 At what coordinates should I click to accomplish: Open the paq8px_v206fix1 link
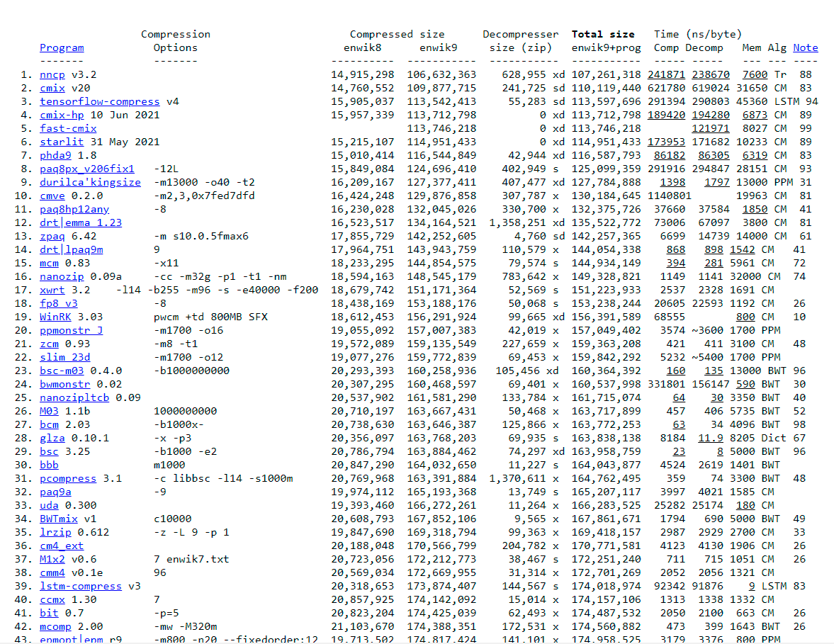click(87, 169)
